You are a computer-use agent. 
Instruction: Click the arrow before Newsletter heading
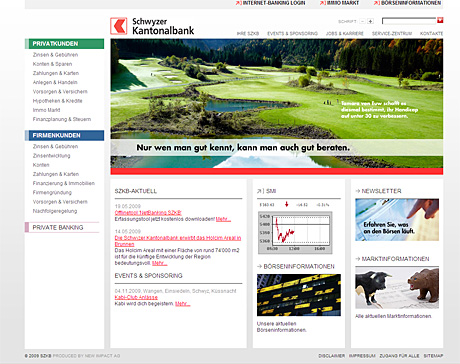coord(358,191)
